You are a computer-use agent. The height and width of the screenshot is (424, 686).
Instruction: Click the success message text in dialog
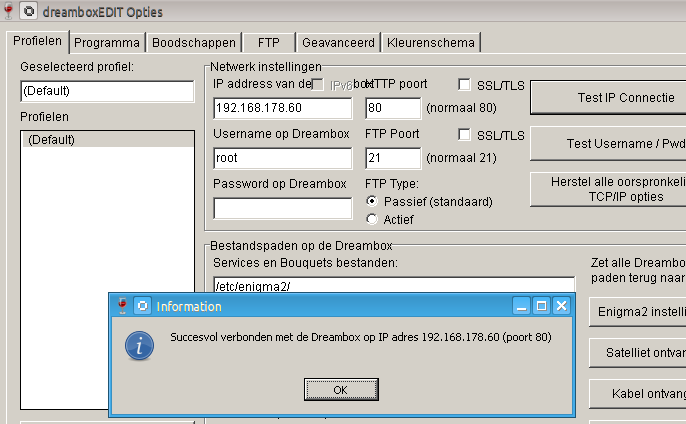(x=360, y=337)
